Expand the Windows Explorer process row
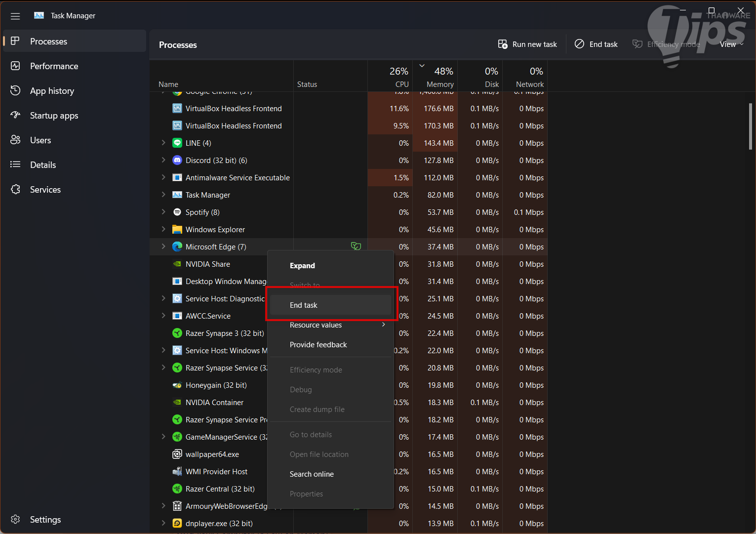Screen dimensions: 756x534 (163, 229)
